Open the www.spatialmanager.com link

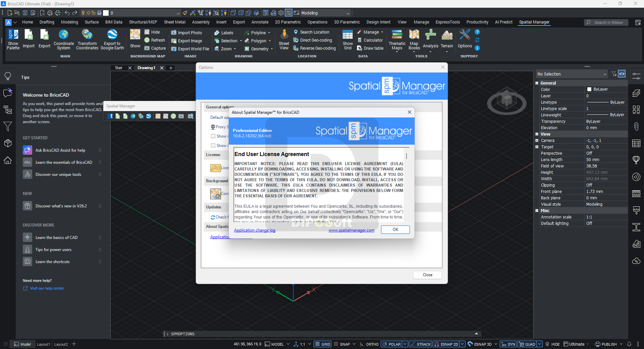(x=352, y=230)
